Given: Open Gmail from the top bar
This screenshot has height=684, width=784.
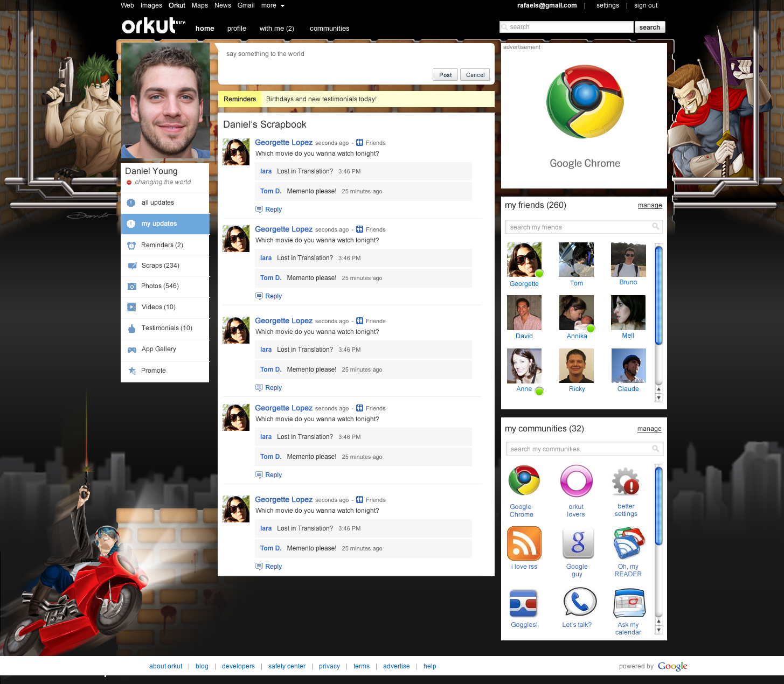Looking at the screenshot, I should click(x=246, y=5).
